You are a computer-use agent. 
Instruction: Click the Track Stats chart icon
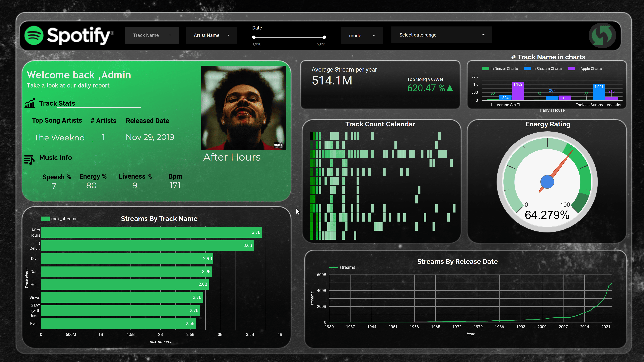click(30, 103)
